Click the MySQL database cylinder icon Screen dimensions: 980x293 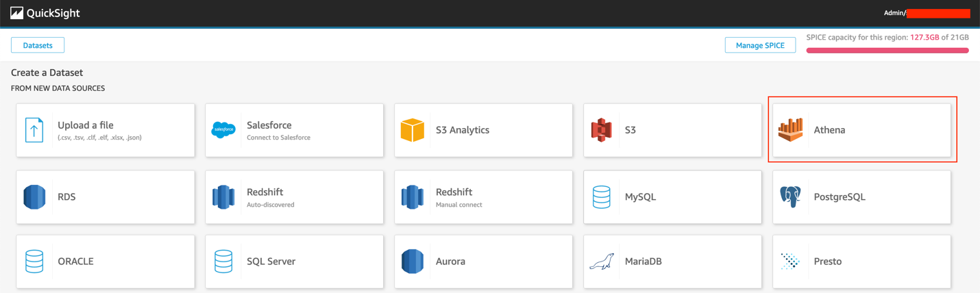pyautogui.click(x=602, y=197)
